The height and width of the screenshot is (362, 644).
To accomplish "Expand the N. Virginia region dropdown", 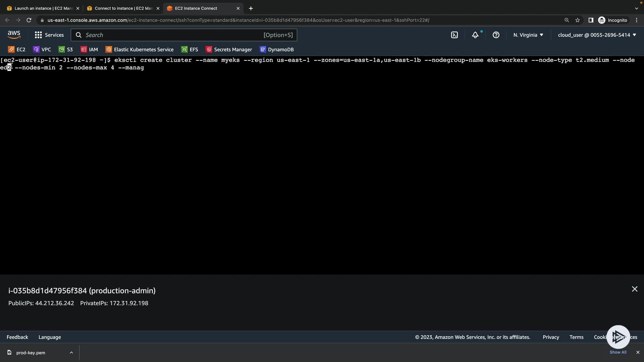I will (528, 35).
